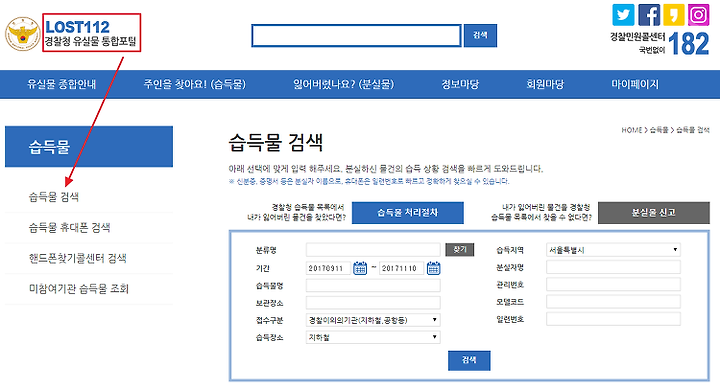
Task: Click the 일련번호 input field
Action: coord(613,319)
